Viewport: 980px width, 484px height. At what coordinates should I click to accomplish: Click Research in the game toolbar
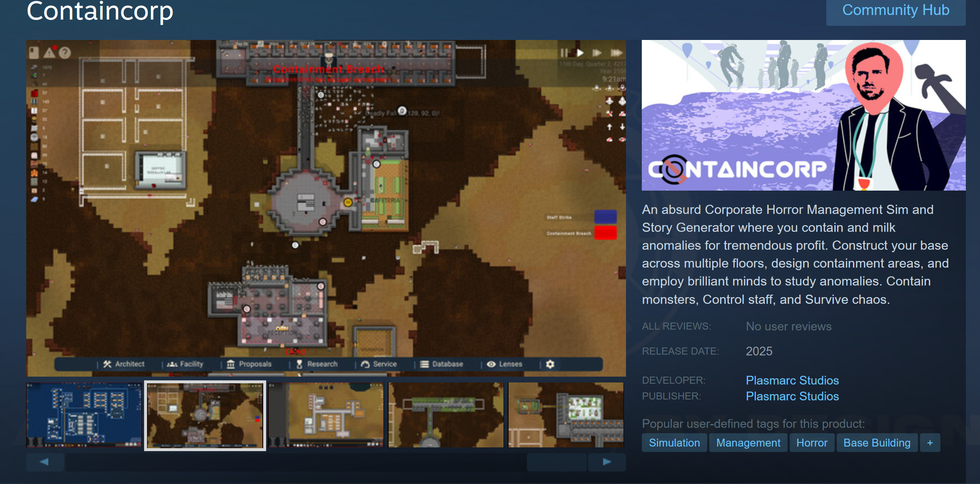point(317,364)
